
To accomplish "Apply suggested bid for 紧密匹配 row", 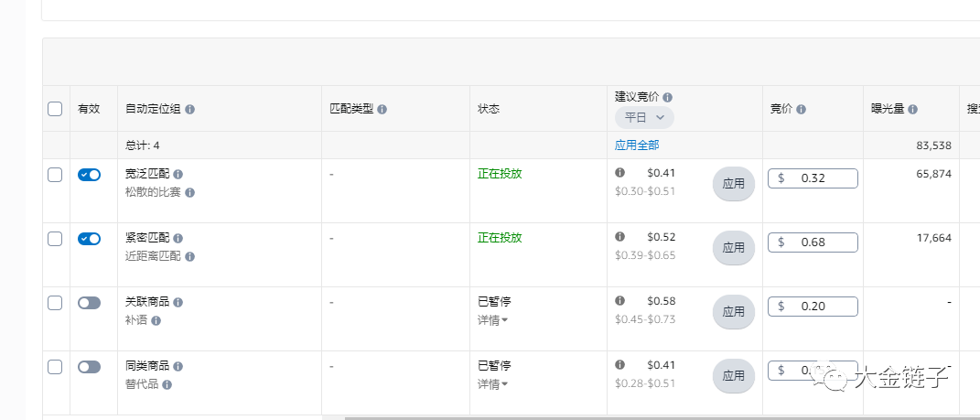I will click(733, 247).
